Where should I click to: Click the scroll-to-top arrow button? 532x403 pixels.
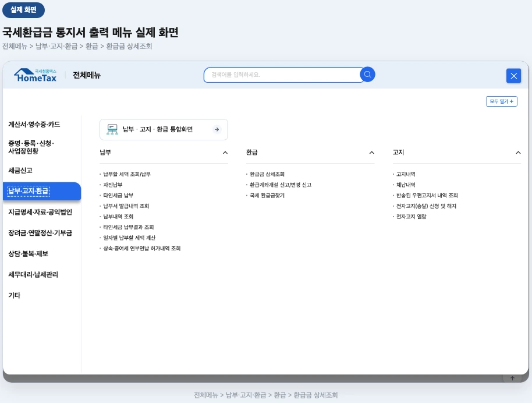512,378
